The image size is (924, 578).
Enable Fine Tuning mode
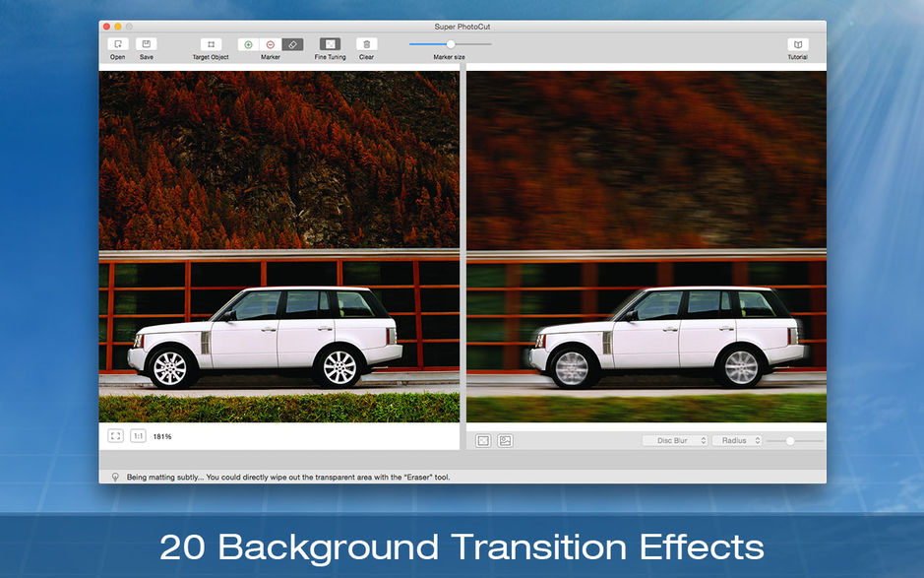(329, 43)
